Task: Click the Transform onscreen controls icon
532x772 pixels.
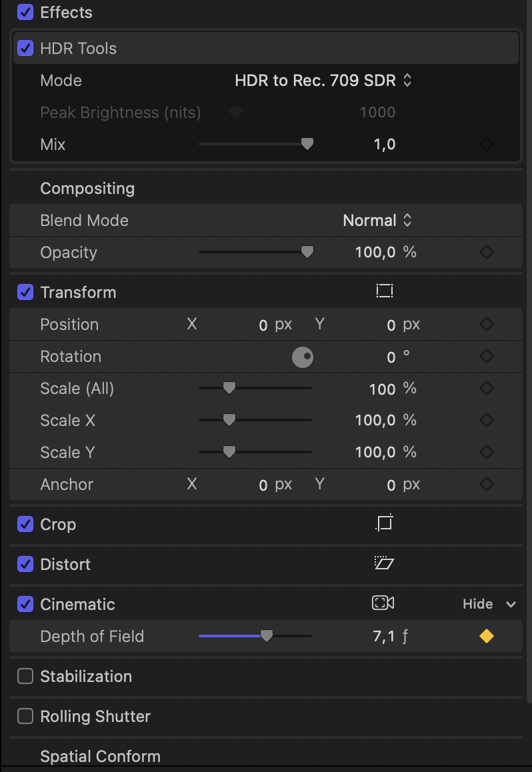Action: coord(385,291)
